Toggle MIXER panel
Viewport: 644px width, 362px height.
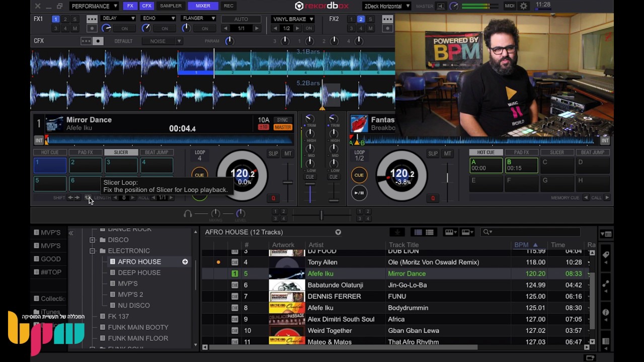(203, 6)
